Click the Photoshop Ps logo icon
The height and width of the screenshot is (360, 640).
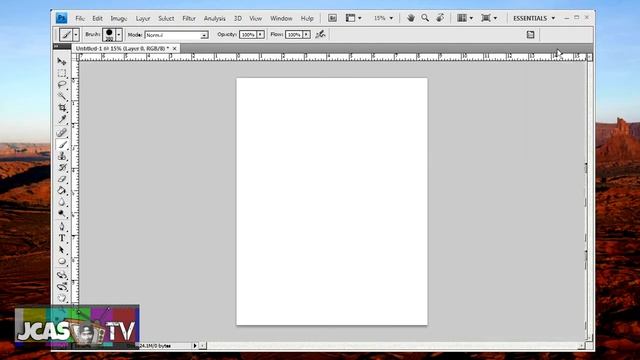click(x=61, y=18)
